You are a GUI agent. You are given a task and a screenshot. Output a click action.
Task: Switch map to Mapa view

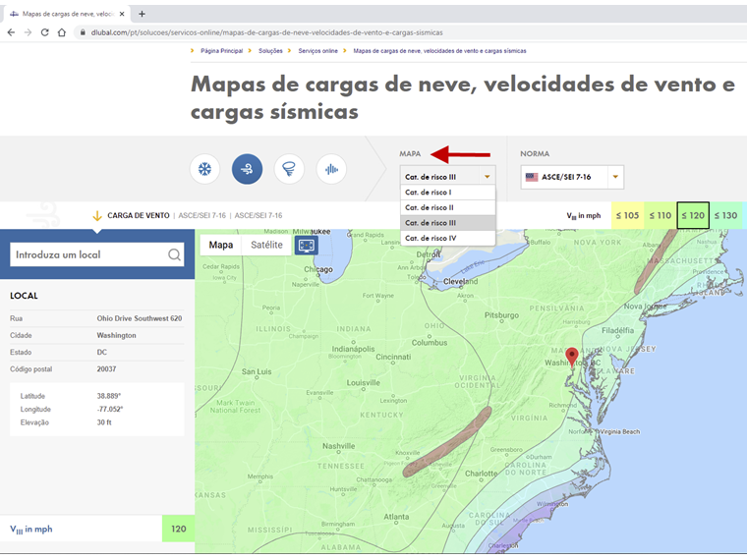221,245
